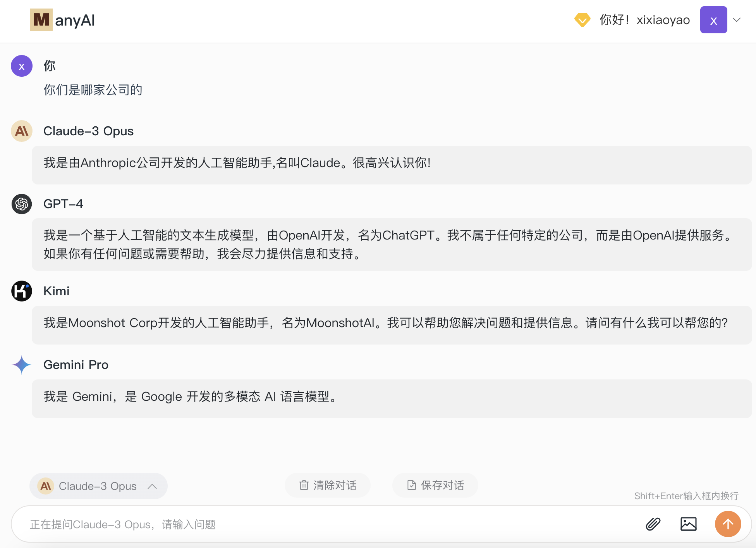
Task: Open the Claude-3 Opus model selector dropdown
Action: (98, 486)
